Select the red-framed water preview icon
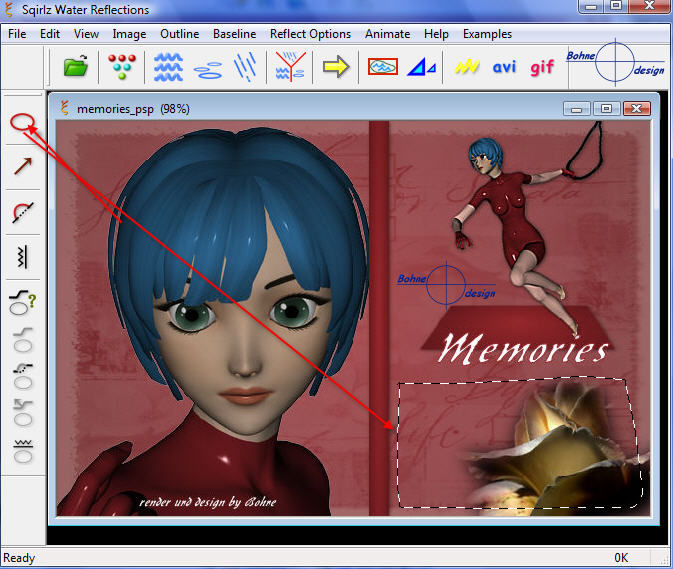This screenshot has width=673, height=569. click(x=382, y=67)
